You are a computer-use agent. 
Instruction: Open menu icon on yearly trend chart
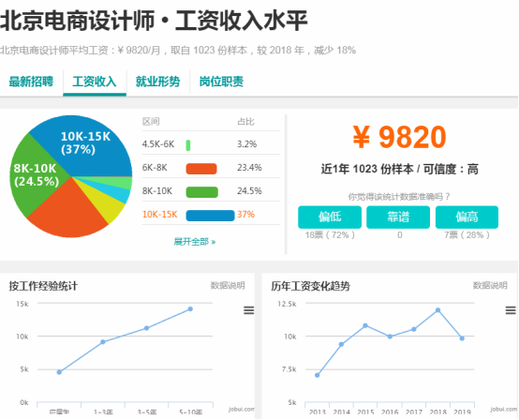[511, 310]
